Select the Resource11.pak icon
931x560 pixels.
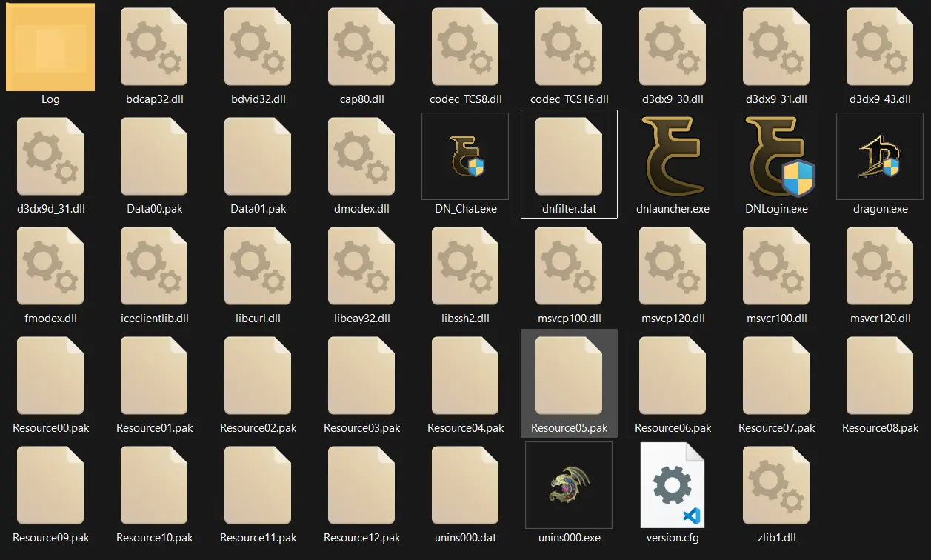[x=258, y=486]
